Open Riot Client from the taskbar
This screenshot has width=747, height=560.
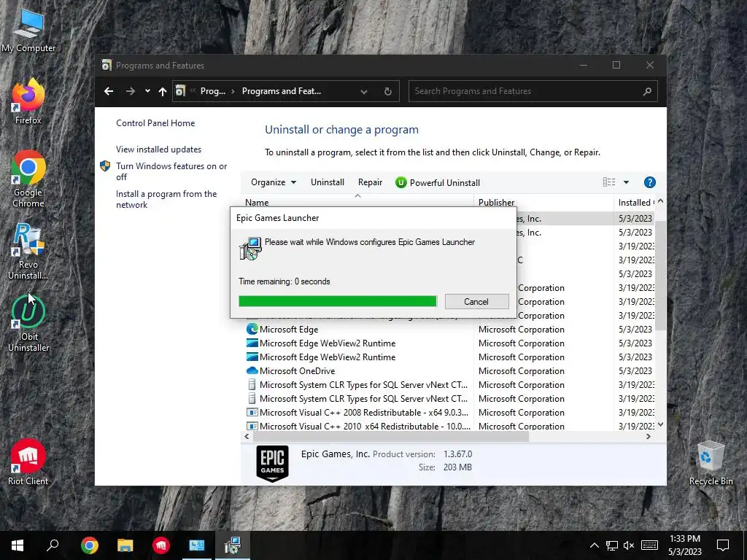pos(161,545)
